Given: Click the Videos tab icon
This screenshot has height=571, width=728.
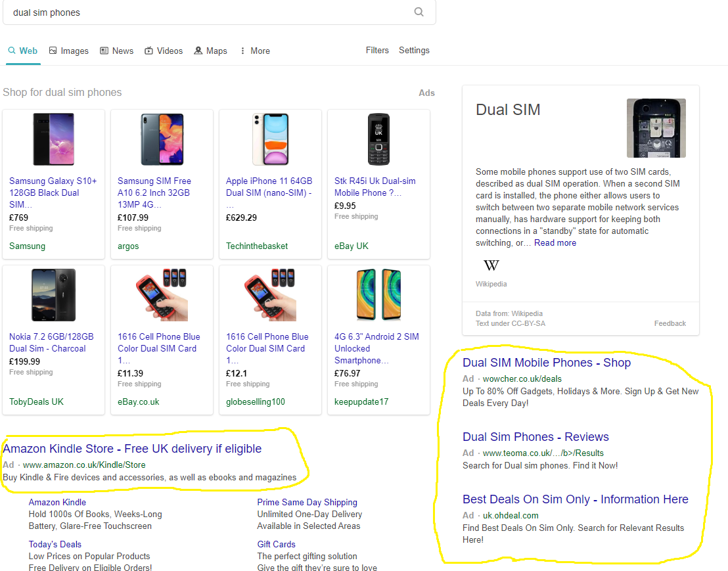Looking at the screenshot, I should pos(148,50).
